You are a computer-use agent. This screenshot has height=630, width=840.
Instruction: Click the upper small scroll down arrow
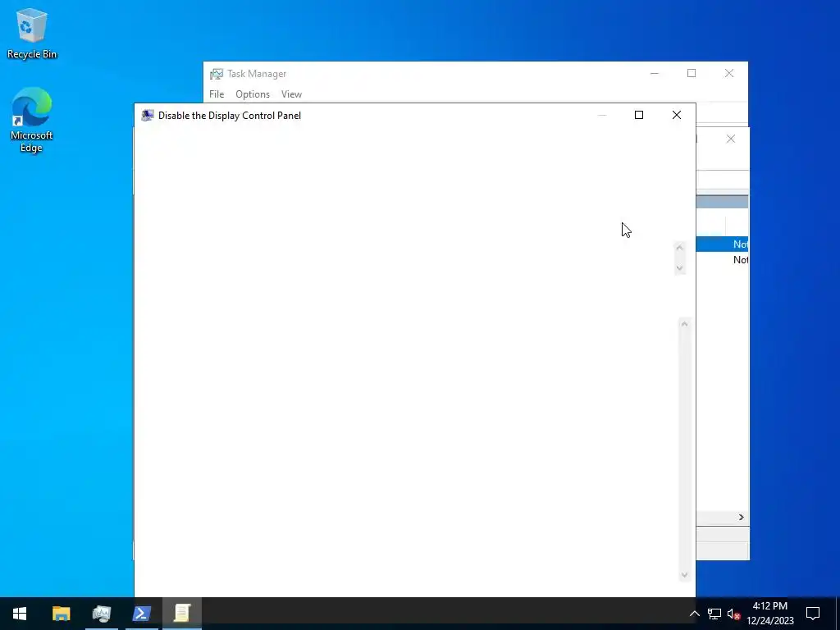click(679, 268)
